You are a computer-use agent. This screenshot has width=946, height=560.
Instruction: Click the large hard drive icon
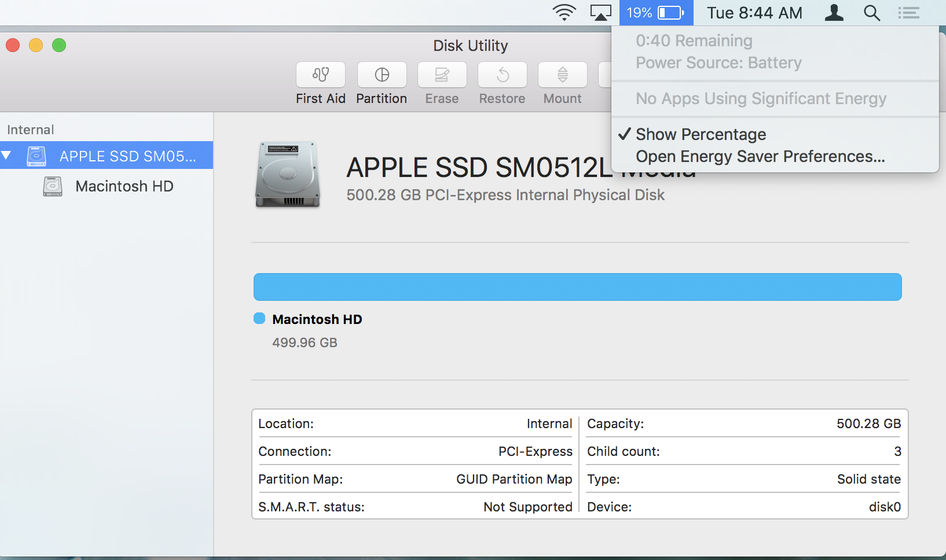point(288,174)
